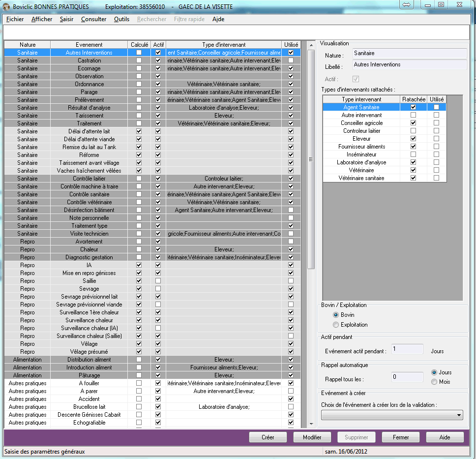476x459 pixels.
Task: Open the Consulter menu
Action: (93, 19)
